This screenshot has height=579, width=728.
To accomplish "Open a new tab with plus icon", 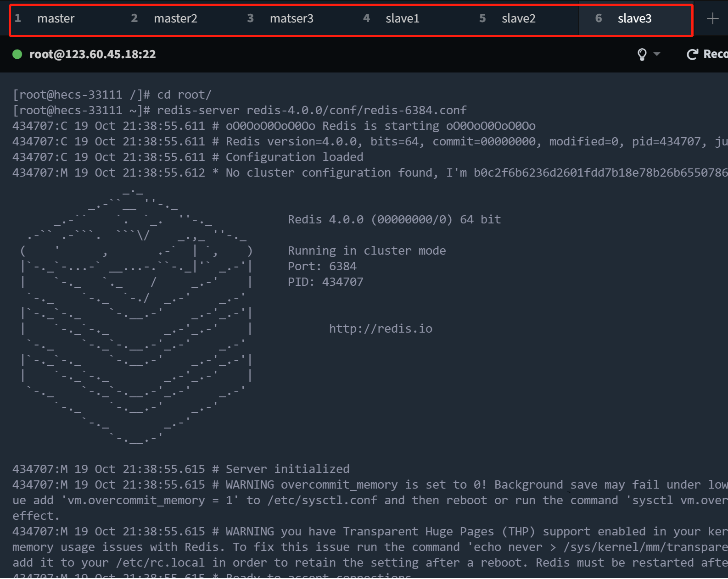I will tap(712, 18).
